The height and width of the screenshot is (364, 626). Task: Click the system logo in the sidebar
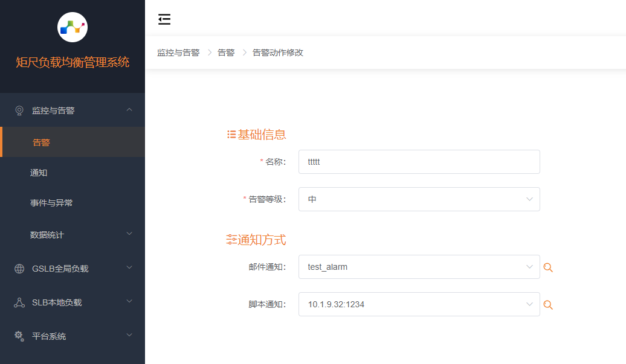pyautogui.click(x=73, y=27)
